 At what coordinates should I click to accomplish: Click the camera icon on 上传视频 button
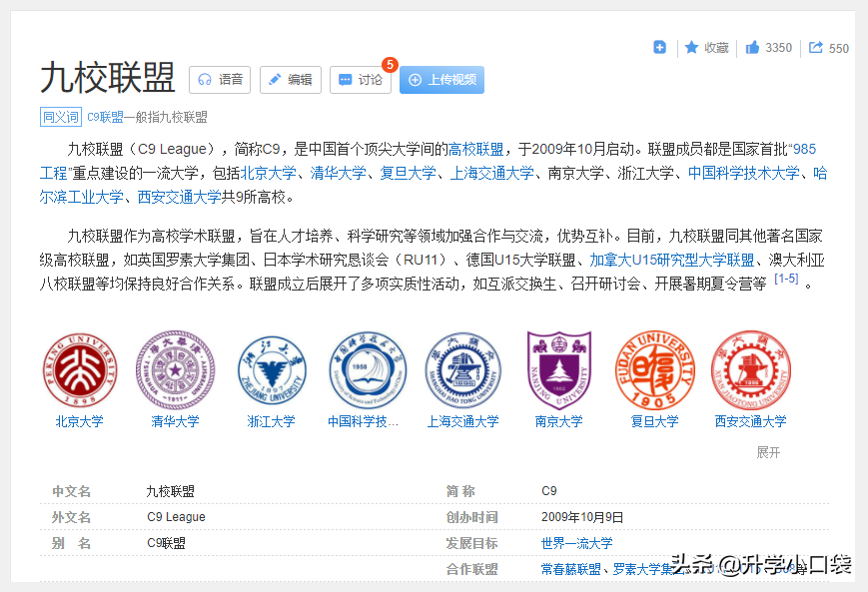click(414, 79)
